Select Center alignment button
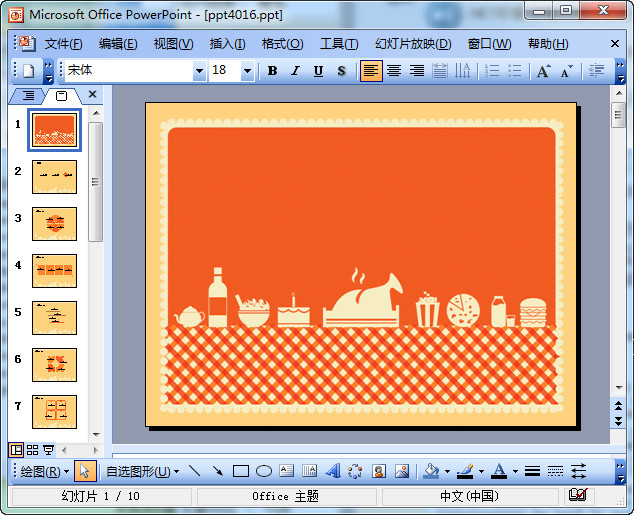Viewport: 634px width, 515px height. point(394,71)
